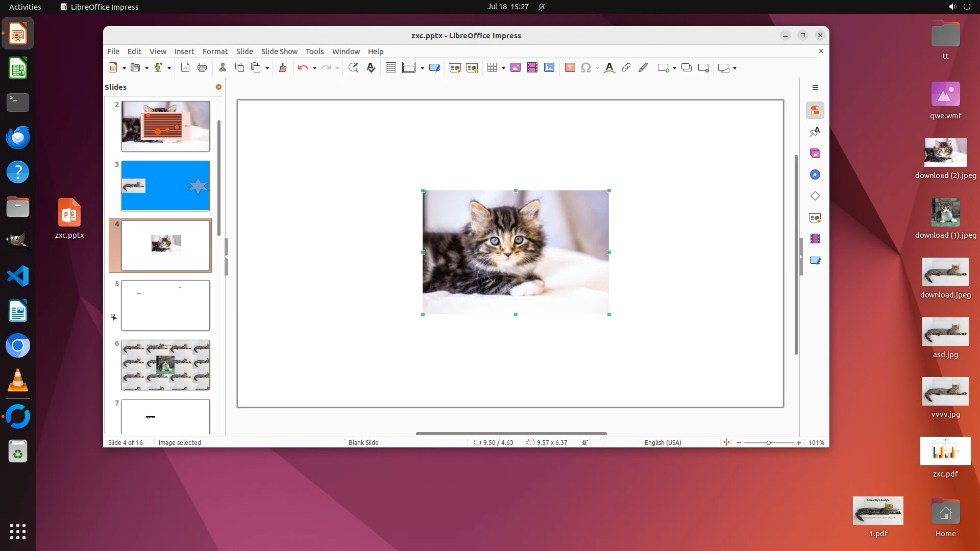Image resolution: width=980 pixels, height=551 pixels.
Task: Close the Slides panel
Action: 218,87
